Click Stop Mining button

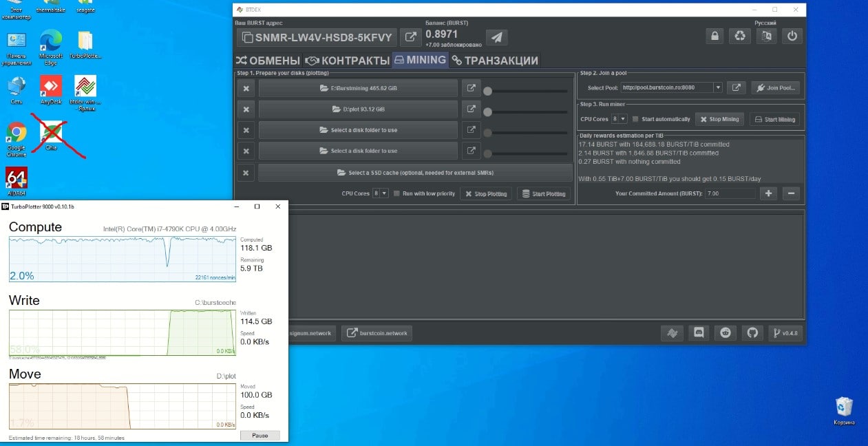tap(719, 119)
